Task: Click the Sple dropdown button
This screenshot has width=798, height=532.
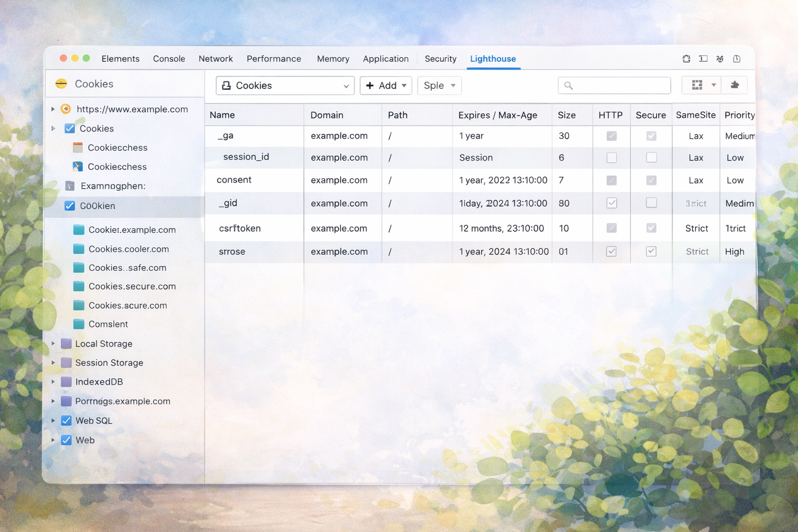Action: click(x=439, y=85)
